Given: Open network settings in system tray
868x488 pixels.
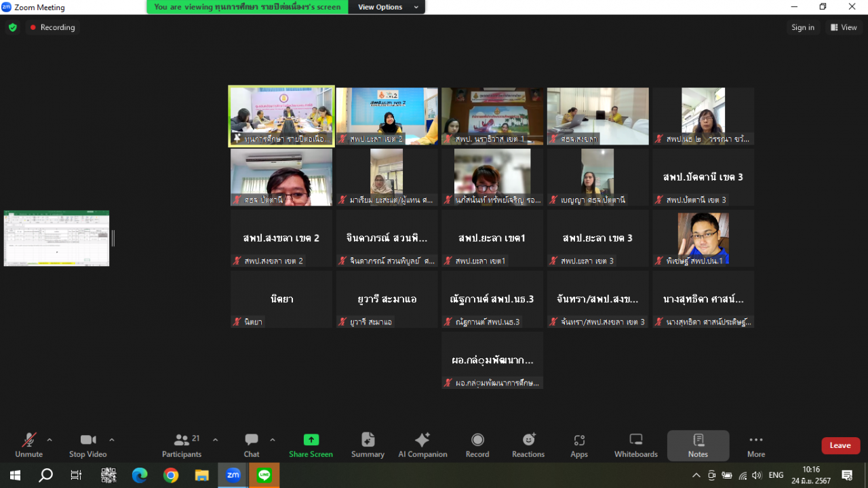Looking at the screenshot, I should 743,475.
